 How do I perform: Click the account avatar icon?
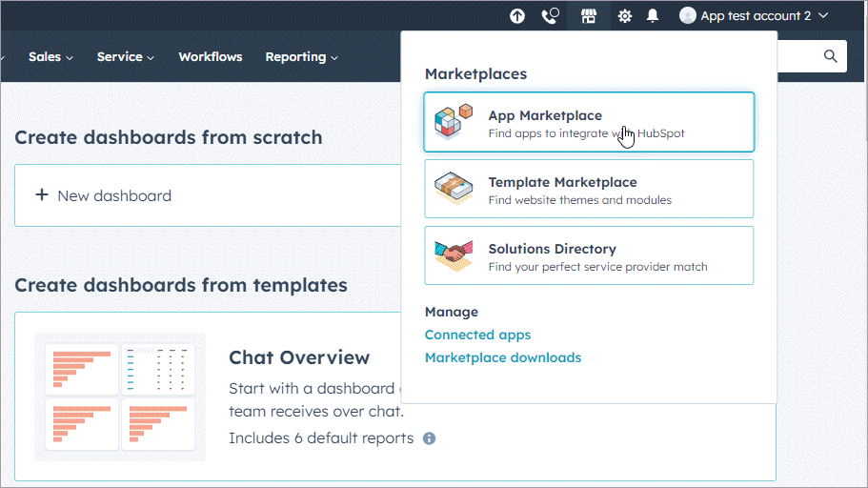(x=688, y=15)
